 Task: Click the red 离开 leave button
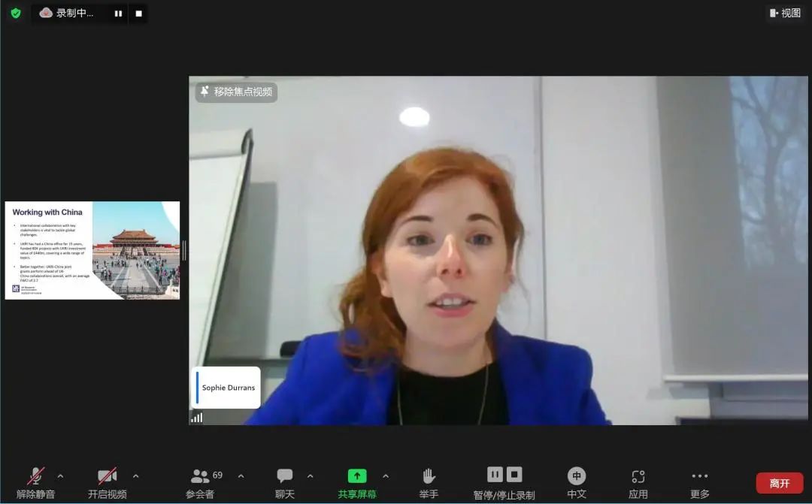pyautogui.click(x=779, y=483)
